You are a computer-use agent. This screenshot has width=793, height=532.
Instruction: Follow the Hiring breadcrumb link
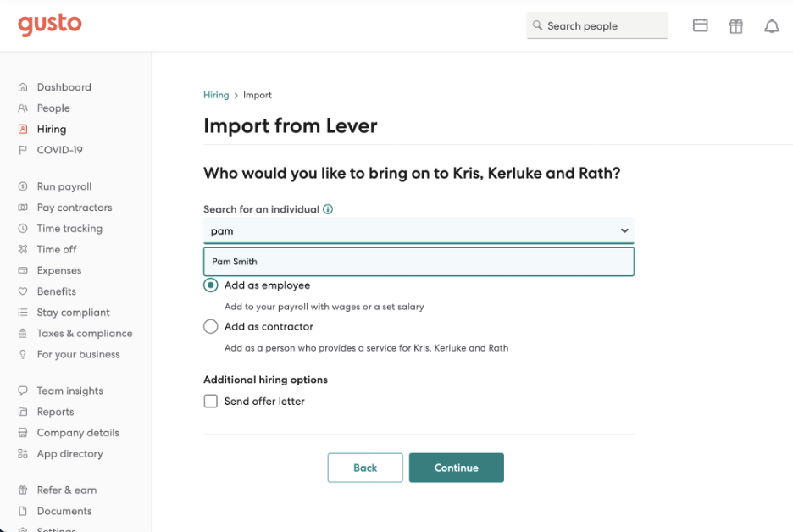pyautogui.click(x=216, y=95)
